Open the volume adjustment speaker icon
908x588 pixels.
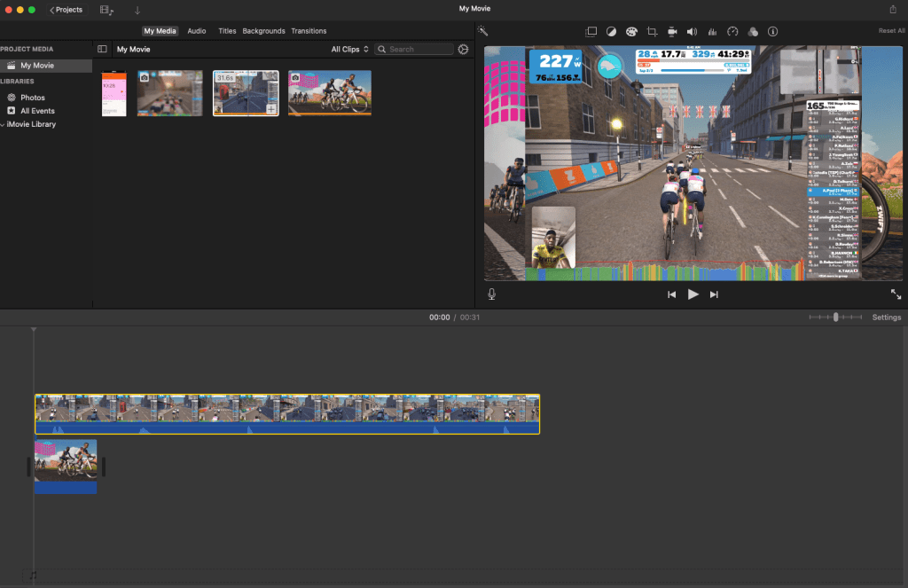point(692,31)
